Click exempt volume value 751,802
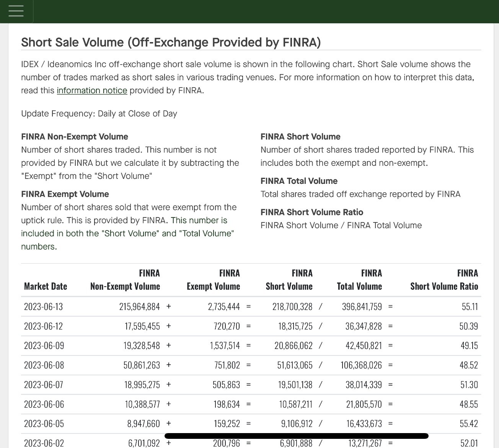 [x=227, y=365]
